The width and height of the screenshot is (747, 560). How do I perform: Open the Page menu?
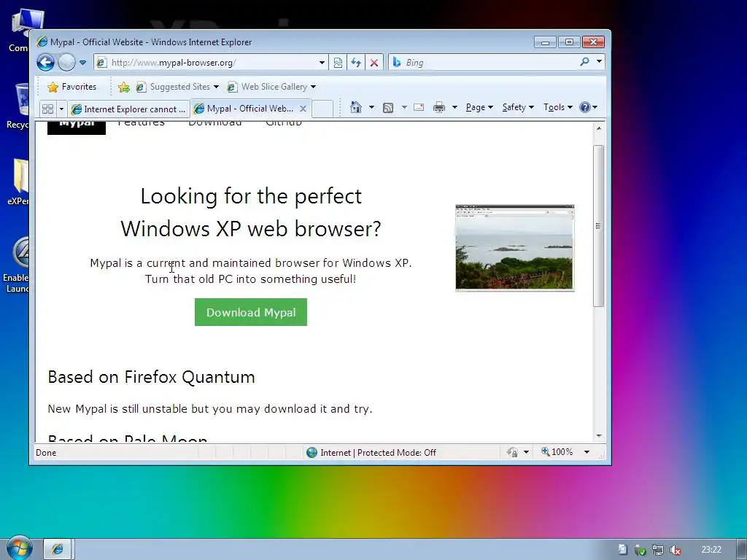point(479,107)
